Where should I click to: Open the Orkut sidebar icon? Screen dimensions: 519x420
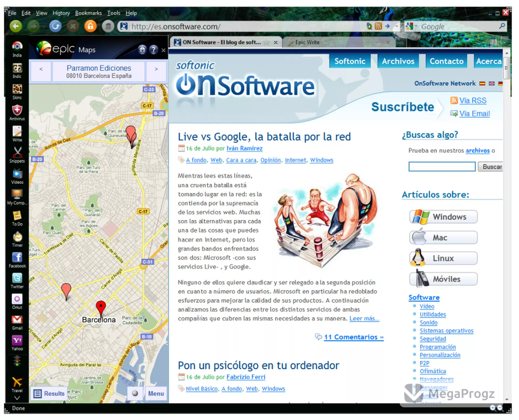(x=17, y=302)
